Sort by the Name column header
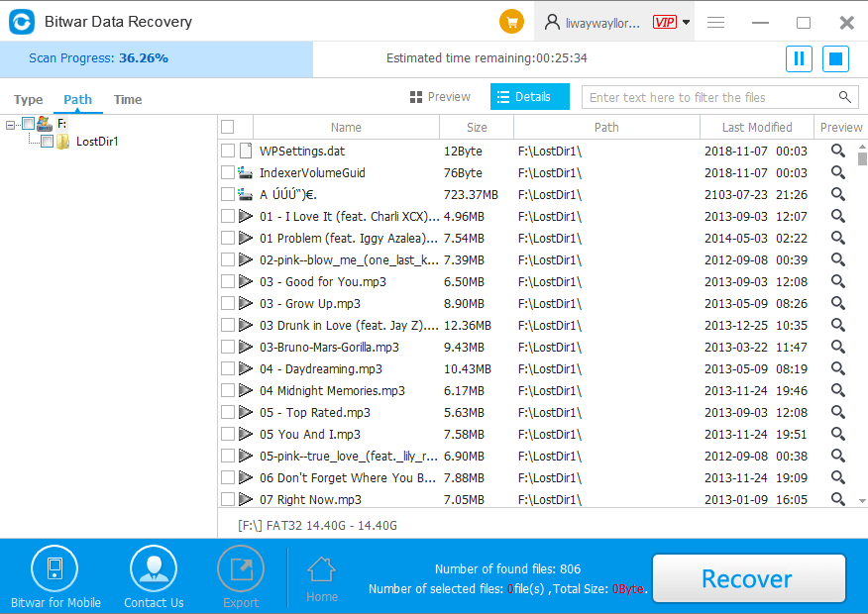Image resolution: width=868 pixels, height=614 pixels. [346, 127]
